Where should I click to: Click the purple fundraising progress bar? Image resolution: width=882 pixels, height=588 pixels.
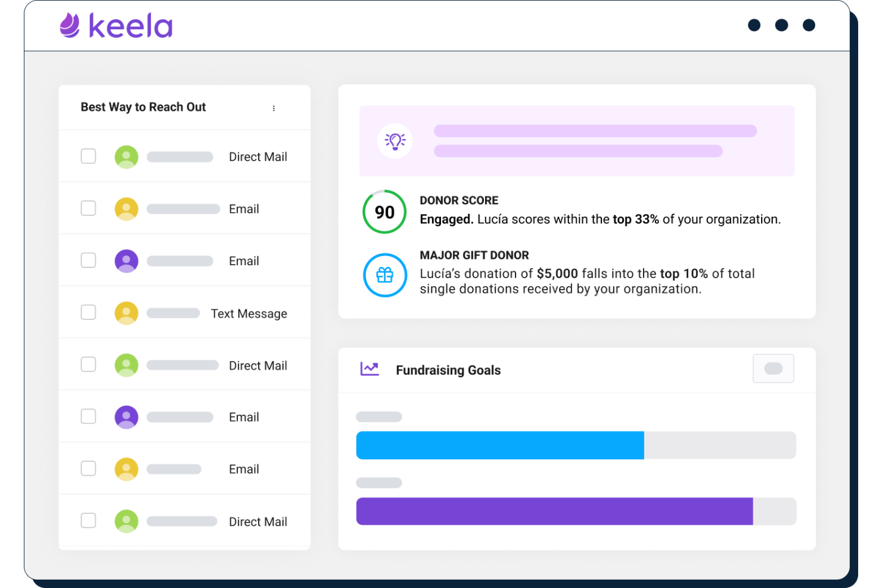click(554, 511)
